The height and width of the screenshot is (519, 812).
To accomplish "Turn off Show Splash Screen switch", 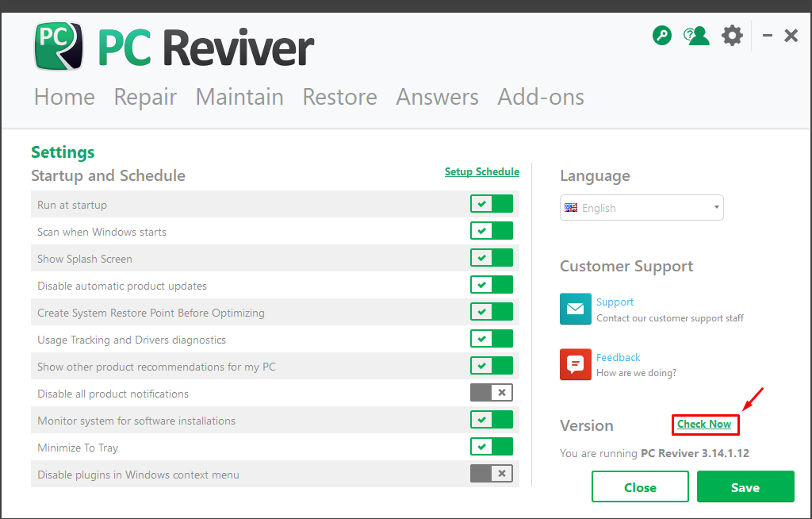I will click(x=492, y=258).
